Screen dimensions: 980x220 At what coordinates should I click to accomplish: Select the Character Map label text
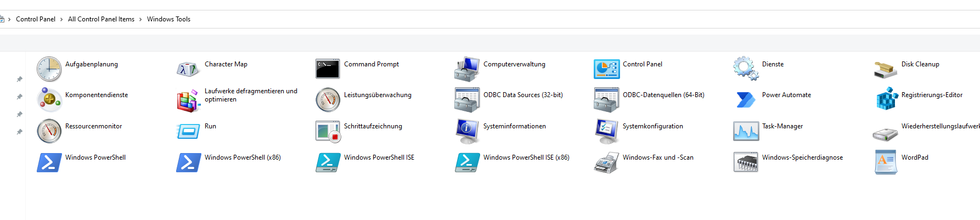tap(226, 64)
